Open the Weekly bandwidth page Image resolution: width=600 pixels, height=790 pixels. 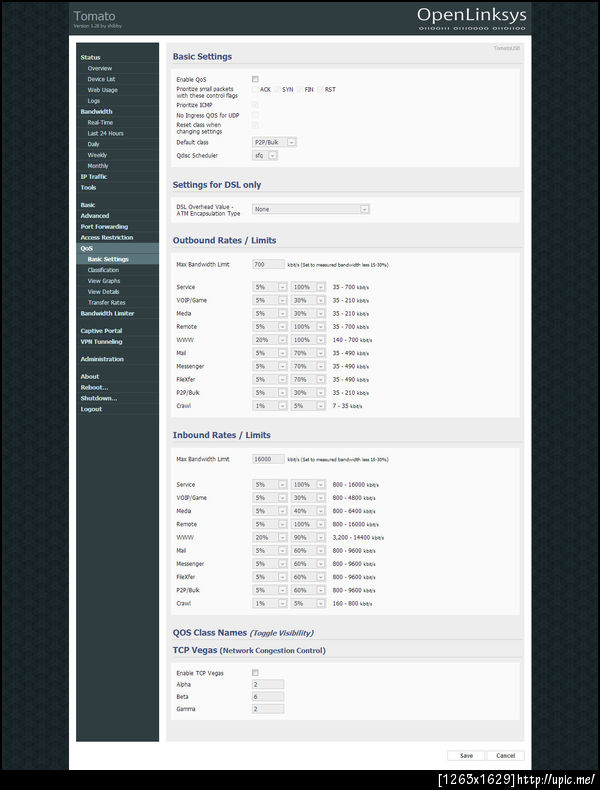[97, 155]
